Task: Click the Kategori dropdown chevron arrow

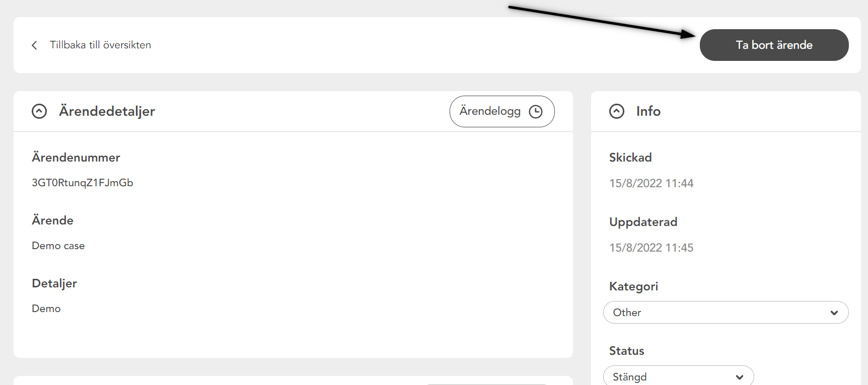Action: [834, 313]
